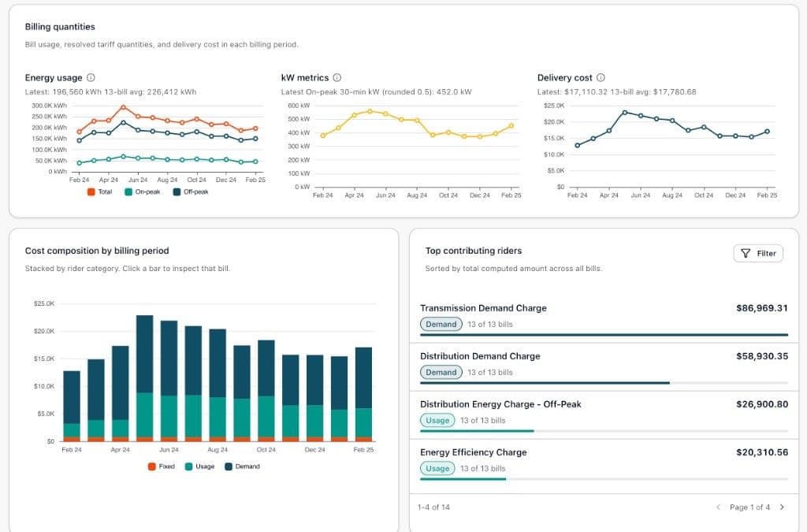
Task: Click the peak point of Total energy usage line
Action: [123, 107]
